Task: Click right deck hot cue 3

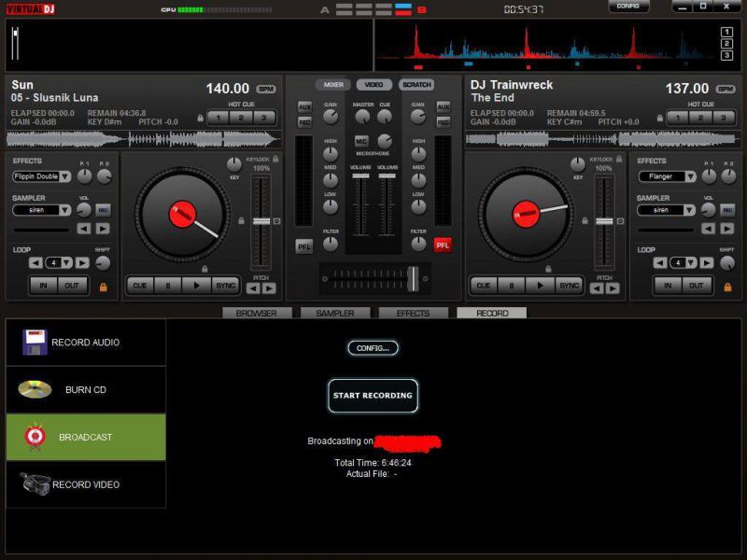Action: [723, 118]
